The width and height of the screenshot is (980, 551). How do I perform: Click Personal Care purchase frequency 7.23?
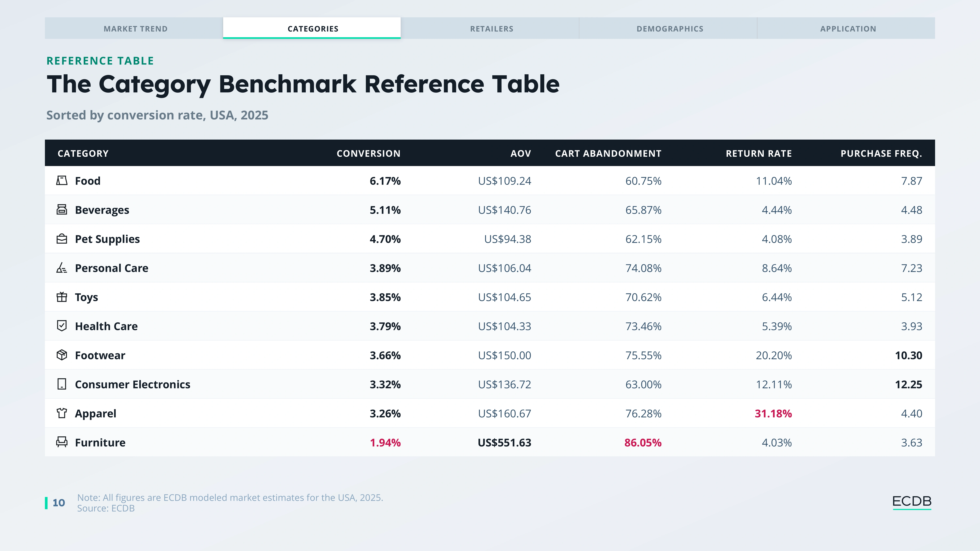coord(912,268)
